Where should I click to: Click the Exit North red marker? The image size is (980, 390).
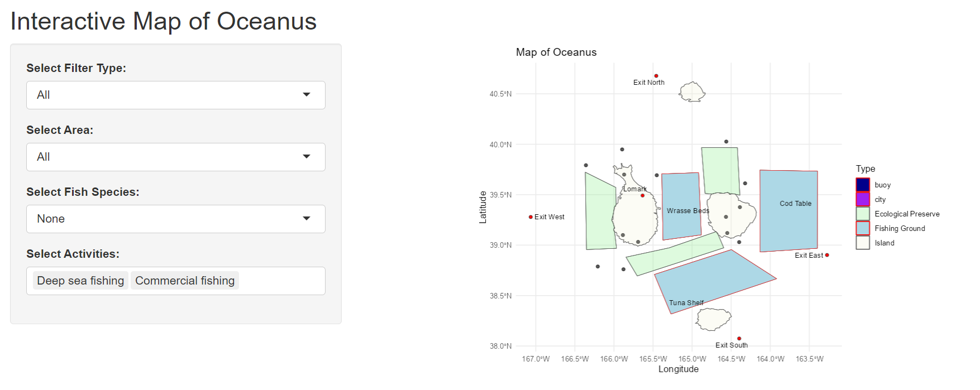[656, 76]
